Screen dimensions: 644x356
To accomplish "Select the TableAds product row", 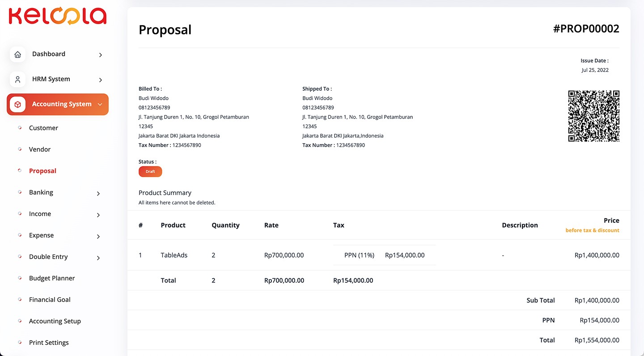I will coord(174,255).
